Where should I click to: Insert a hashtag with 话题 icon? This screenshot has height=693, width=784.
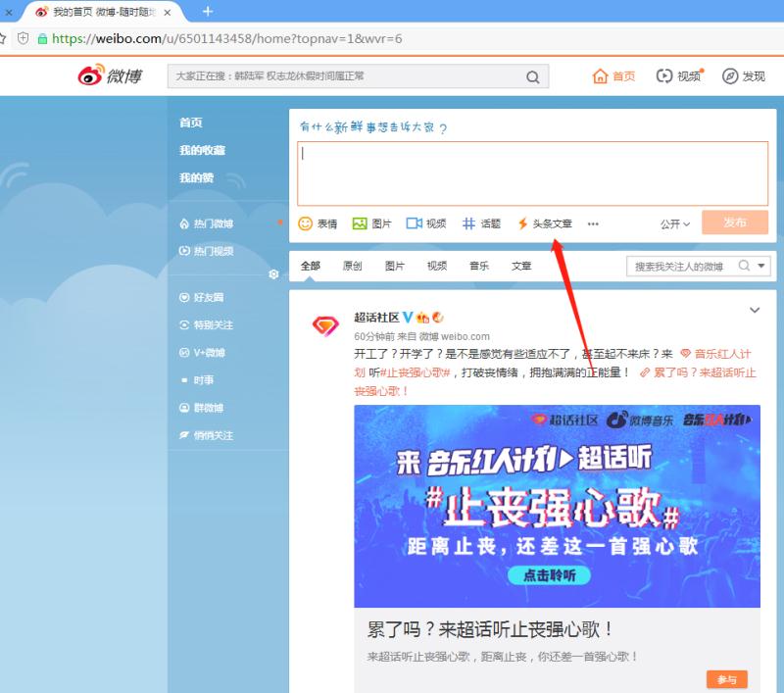469,223
